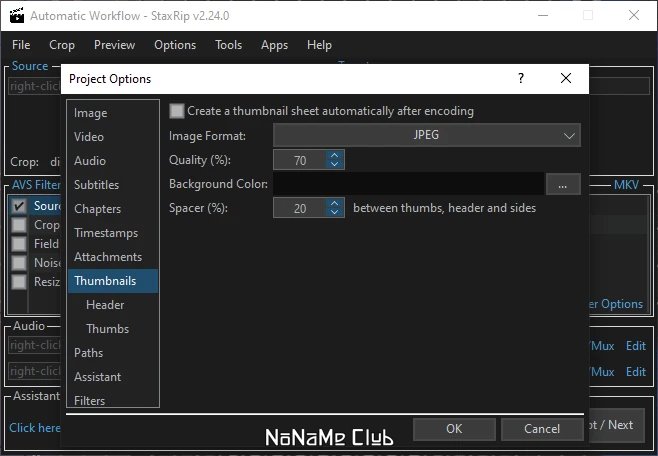Open the Image Format JPEG dropdown

click(x=427, y=135)
